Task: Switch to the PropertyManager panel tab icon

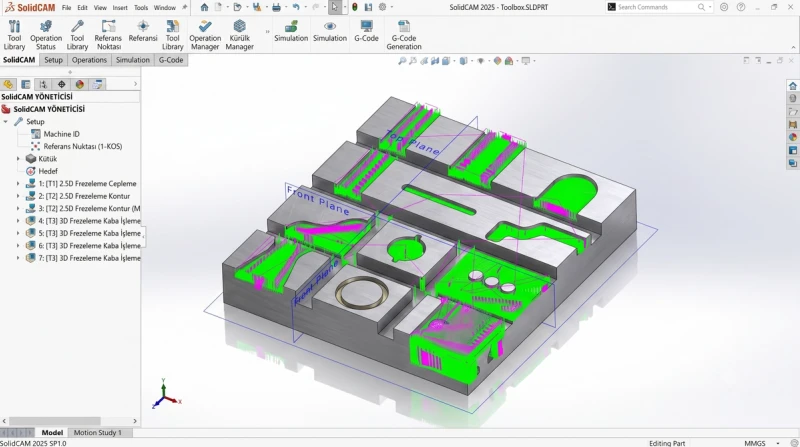Action: click(26, 84)
